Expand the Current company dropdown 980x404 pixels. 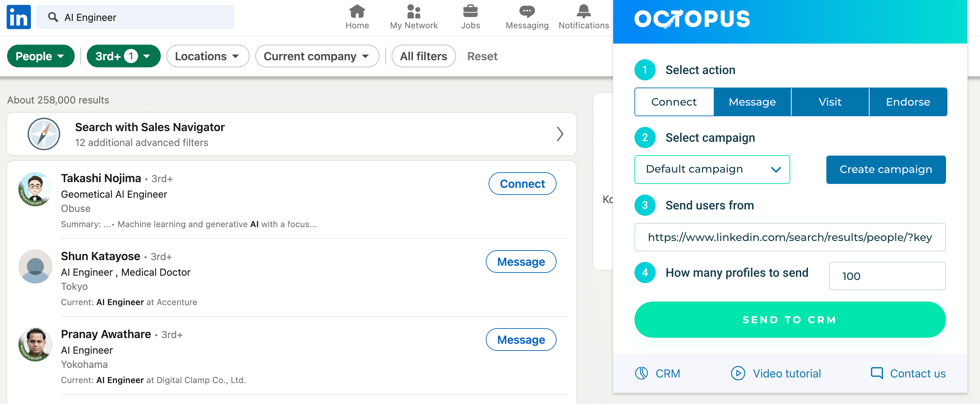317,56
